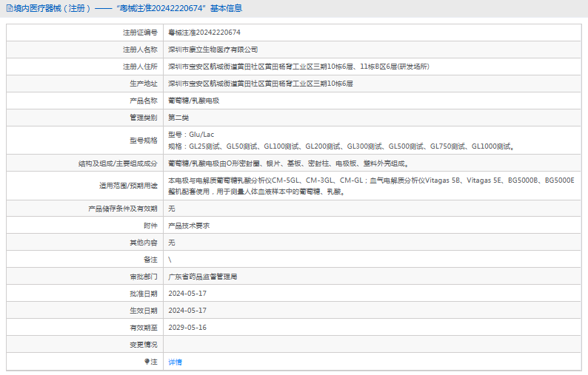Click the 审批部门 label
588x375 pixels.
(144, 277)
